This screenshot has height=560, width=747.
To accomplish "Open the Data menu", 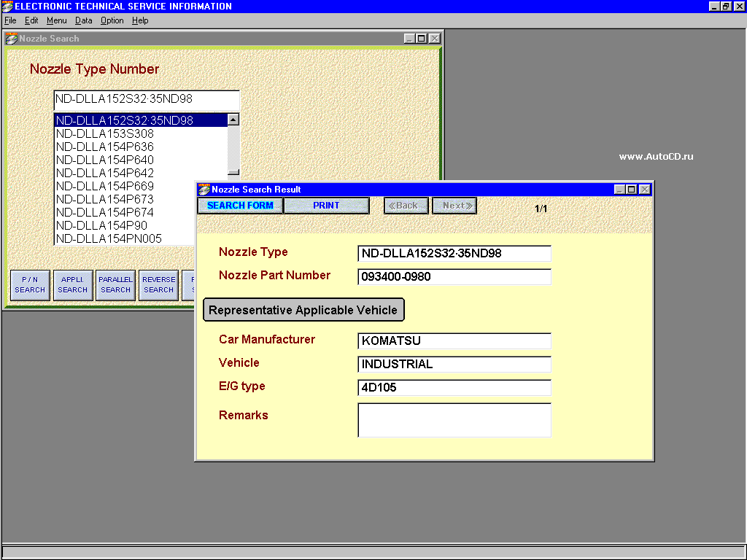I will coord(83,20).
